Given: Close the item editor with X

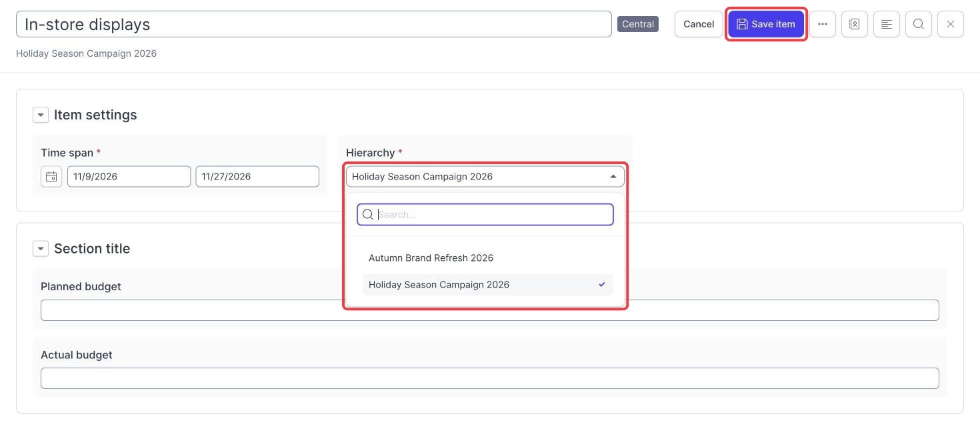Looking at the screenshot, I should coord(951,24).
